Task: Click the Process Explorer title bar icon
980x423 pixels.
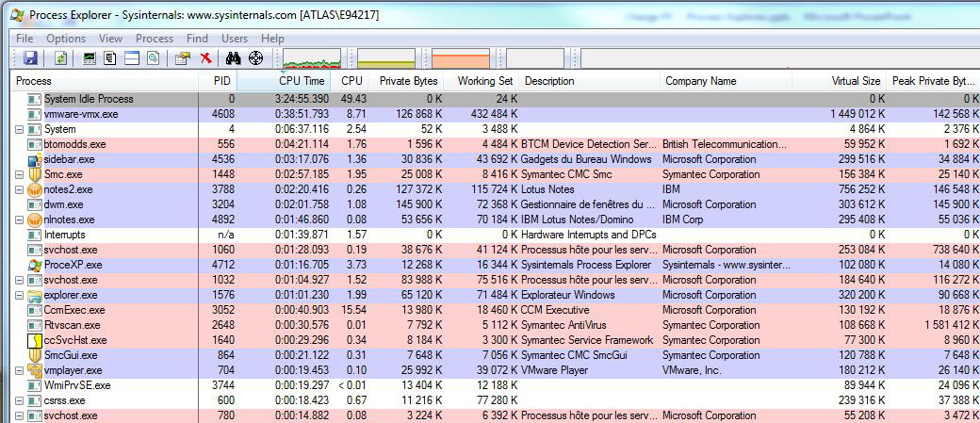Action: (x=18, y=14)
